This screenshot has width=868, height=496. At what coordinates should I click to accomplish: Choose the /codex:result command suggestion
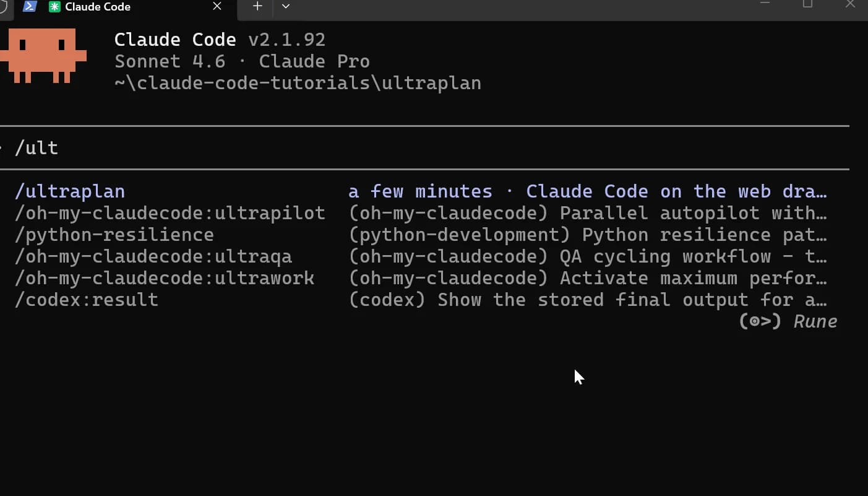tap(87, 300)
